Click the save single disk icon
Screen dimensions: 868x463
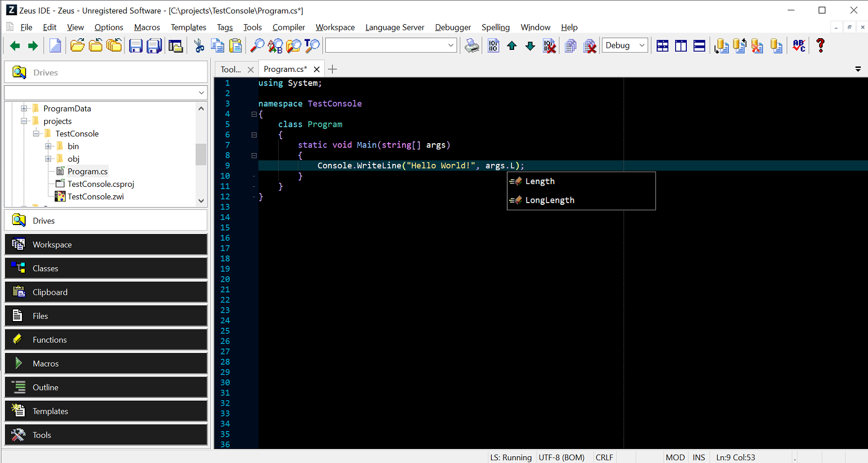136,46
